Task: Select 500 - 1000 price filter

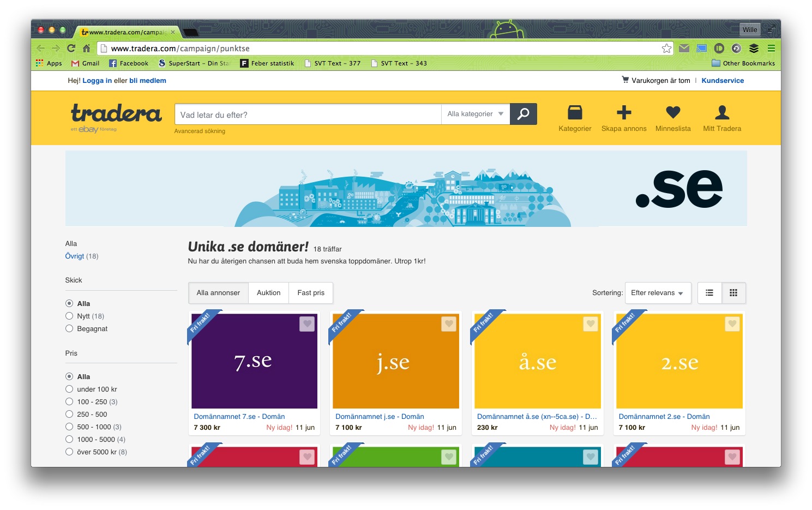Action: click(69, 427)
